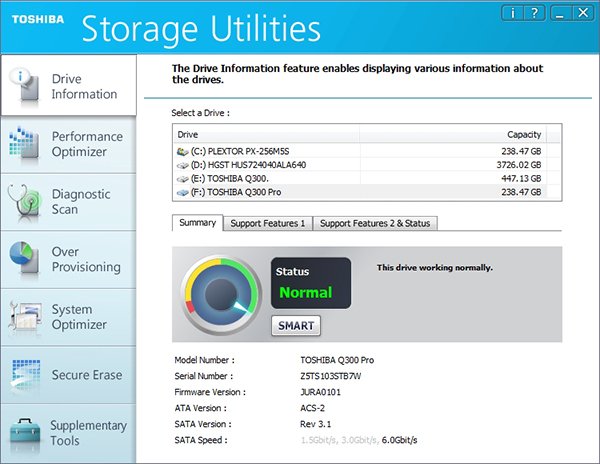Minimize the Storage Utilities window
The width and height of the screenshot is (600, 464).
[561, 13]
